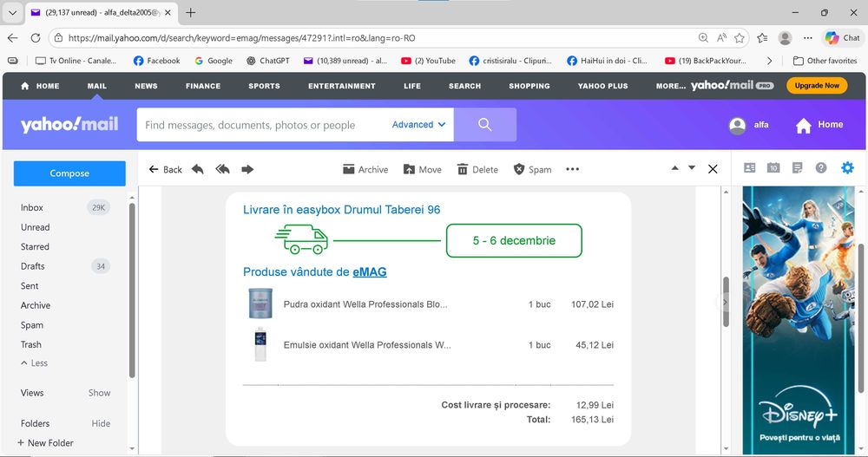Show the Views section
The image size is (868, 457).
[x=100, y=393]
